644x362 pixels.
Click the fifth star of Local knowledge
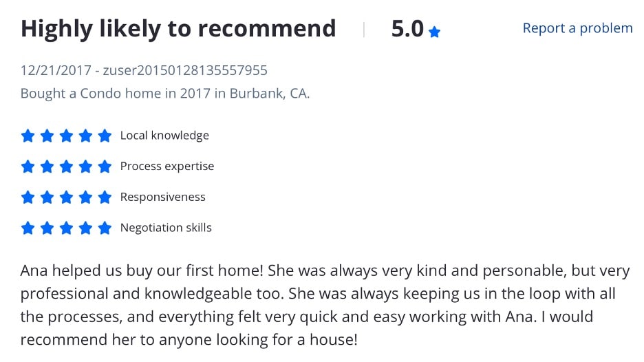coord(105,136)
